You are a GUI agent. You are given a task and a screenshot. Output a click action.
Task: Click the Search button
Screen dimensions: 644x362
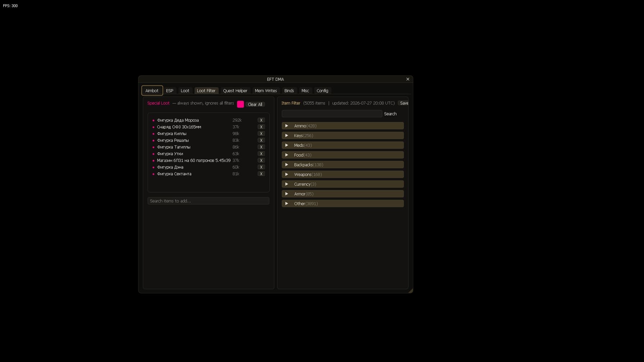390,114
